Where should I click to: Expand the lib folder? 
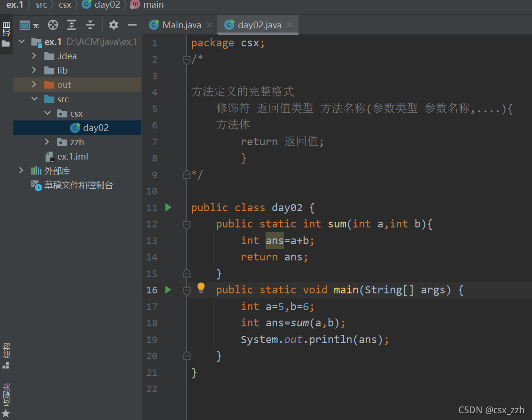pos(34,70)
